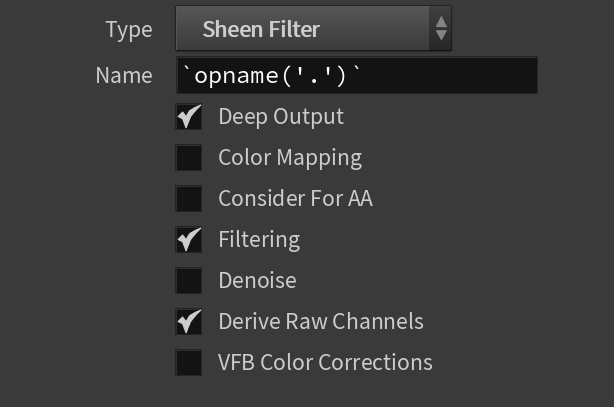Click the Color Mapping label text
Image resolution: width=614 pixels, height=407 pixels.
[x=290, y=158]
